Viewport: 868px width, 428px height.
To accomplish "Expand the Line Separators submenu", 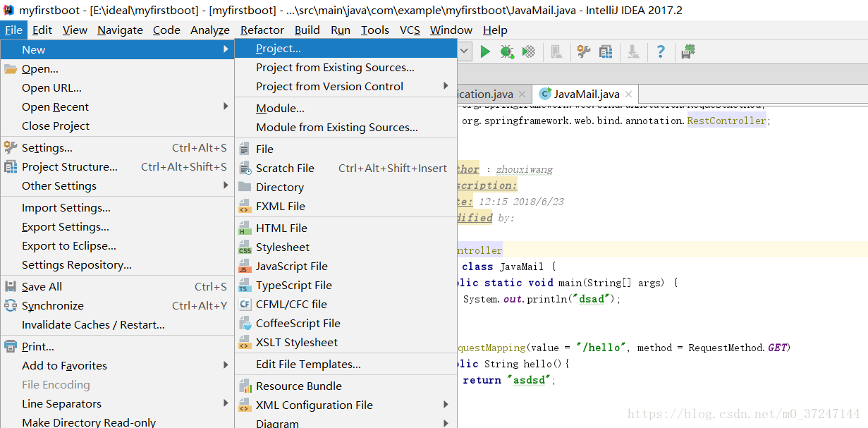I will (226, 403).
